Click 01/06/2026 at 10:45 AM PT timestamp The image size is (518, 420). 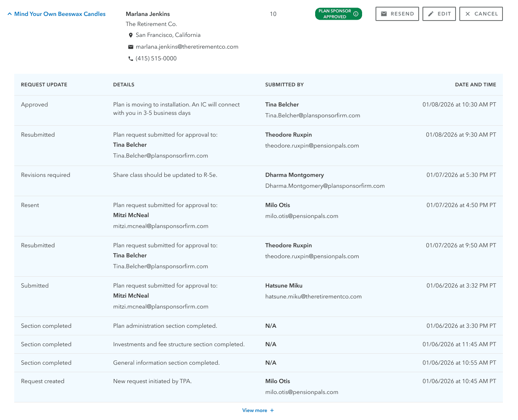[459, 381]
